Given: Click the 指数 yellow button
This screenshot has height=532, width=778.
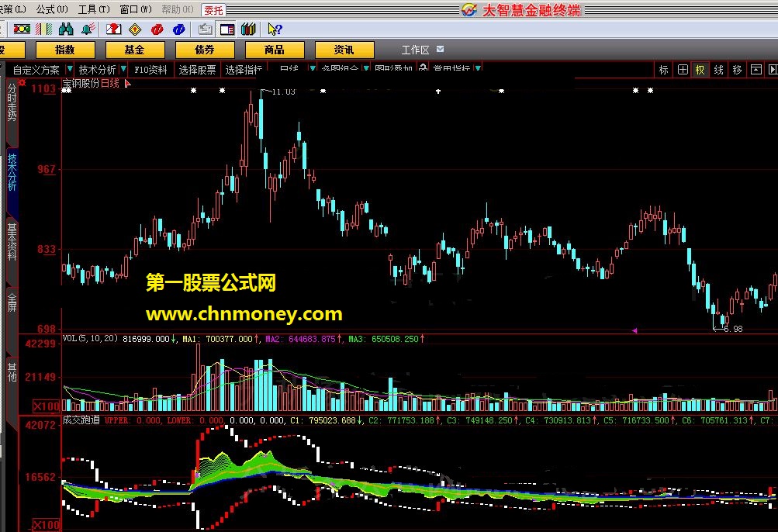Looking at the screenshot, I should (x=65, y=50).
